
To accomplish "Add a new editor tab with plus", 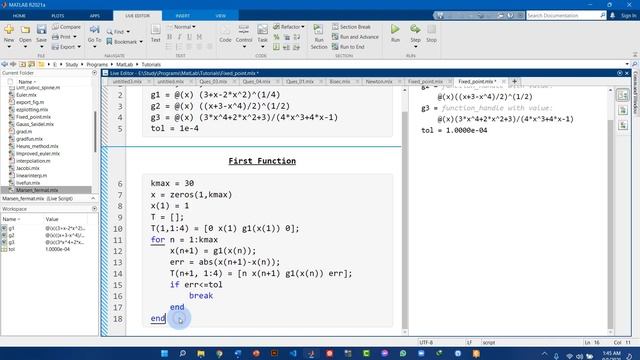I will [514, 82].
